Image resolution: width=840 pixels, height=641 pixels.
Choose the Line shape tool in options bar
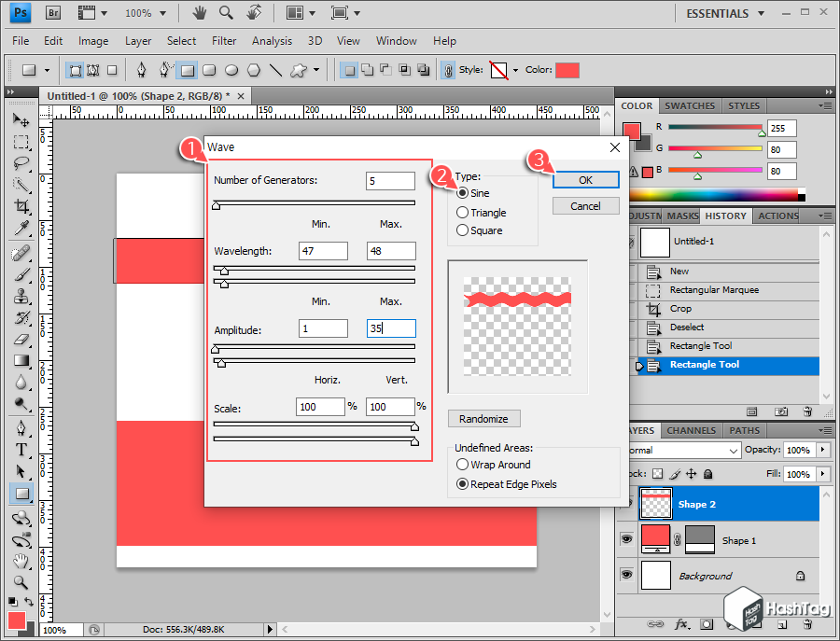pyautogui.click(x=275, y=70)
